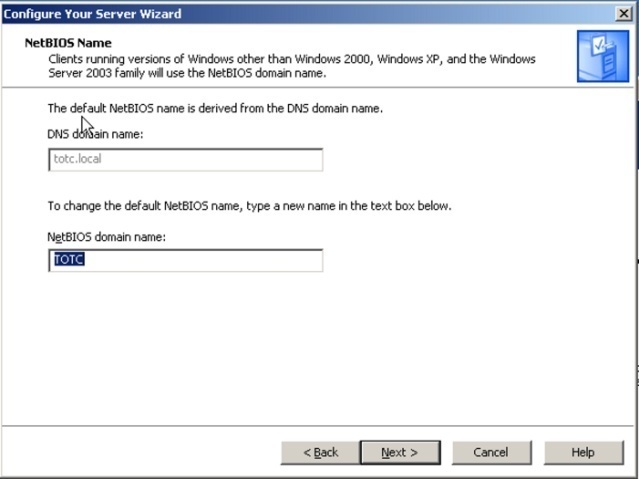
Task: Open Help for the NetBIOS Name page
Action: click(x=584, y=452)
